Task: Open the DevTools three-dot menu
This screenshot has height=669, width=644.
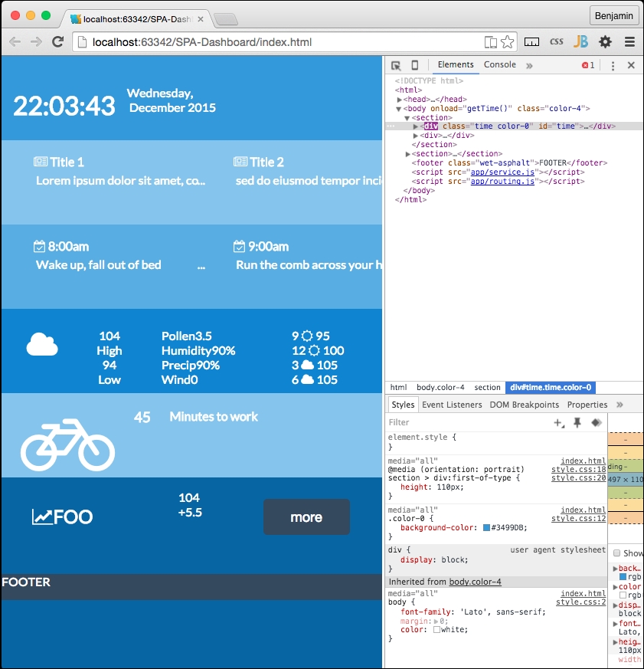Action: coord(613,65)
